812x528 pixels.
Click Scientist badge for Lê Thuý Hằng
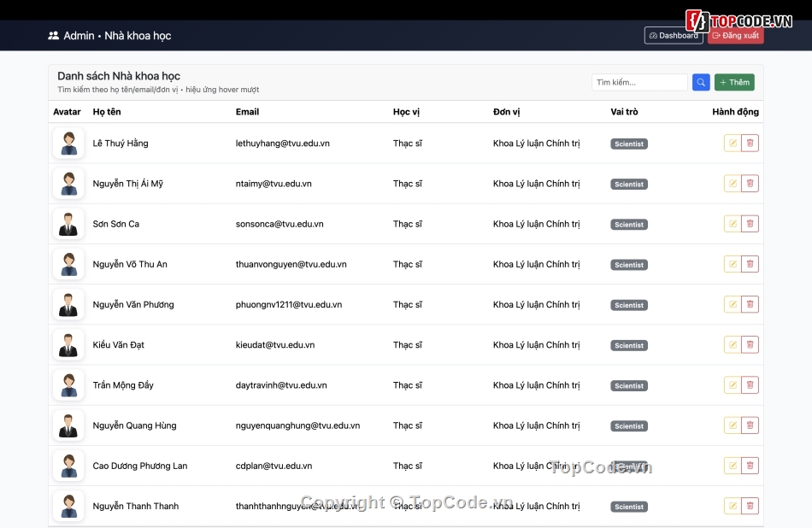pyautogui.click(x=629, y=144)
